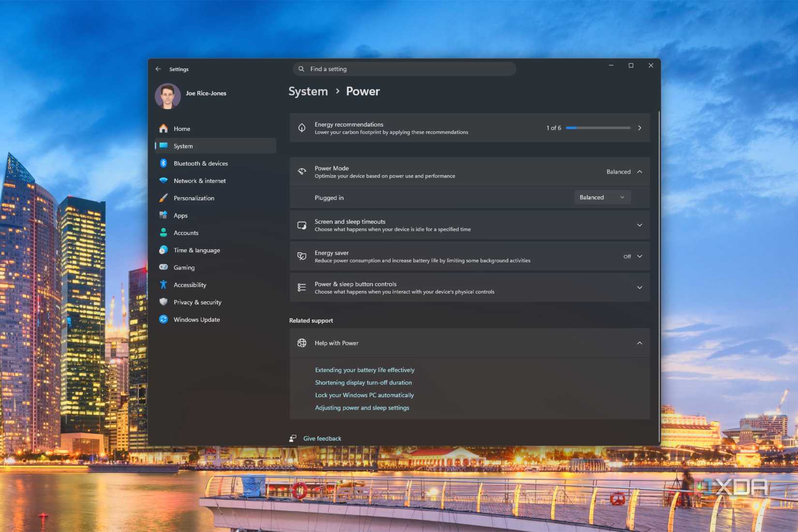
Task: Click Extending your battery life effectively link
Action: point(365,370)
